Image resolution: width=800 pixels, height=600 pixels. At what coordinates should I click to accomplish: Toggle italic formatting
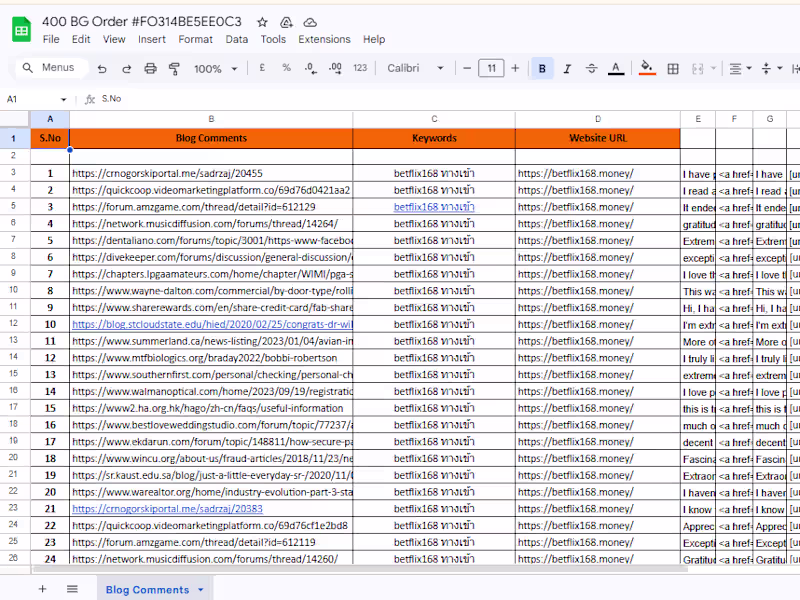[x=567, y=68]
